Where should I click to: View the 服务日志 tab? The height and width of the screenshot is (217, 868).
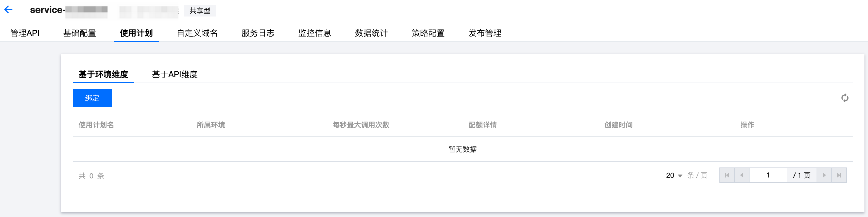coord(258,33)
